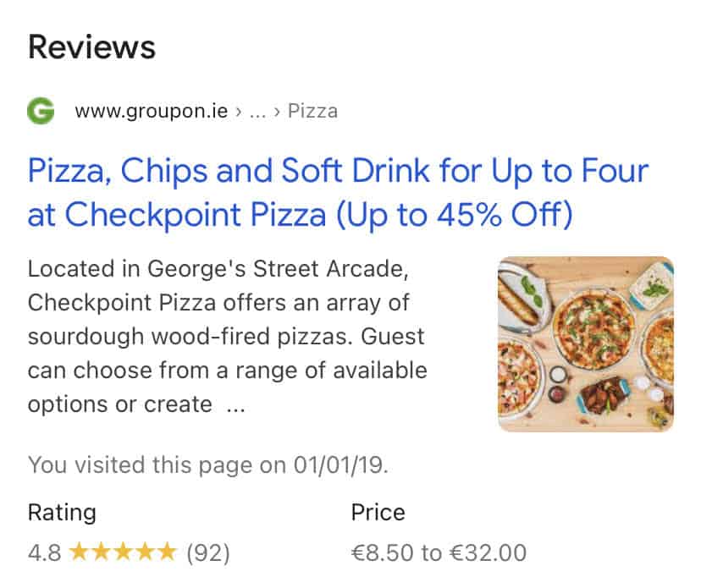701x588 pixels.
Task: Click the chevron before the Pizza breadcrumb
Action: pos(277,112)
